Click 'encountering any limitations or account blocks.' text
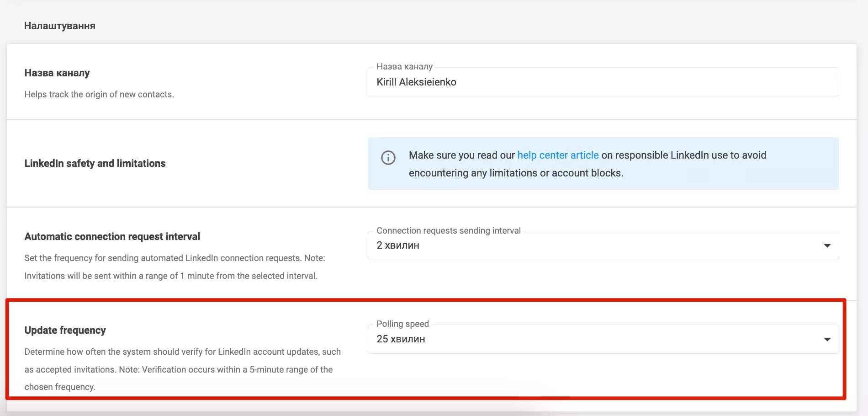This screenshot has width=868, height=416. tap(516, 173)
